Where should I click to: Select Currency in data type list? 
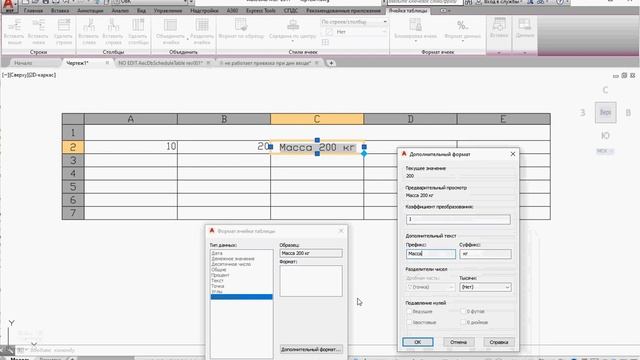pos(233,259)
